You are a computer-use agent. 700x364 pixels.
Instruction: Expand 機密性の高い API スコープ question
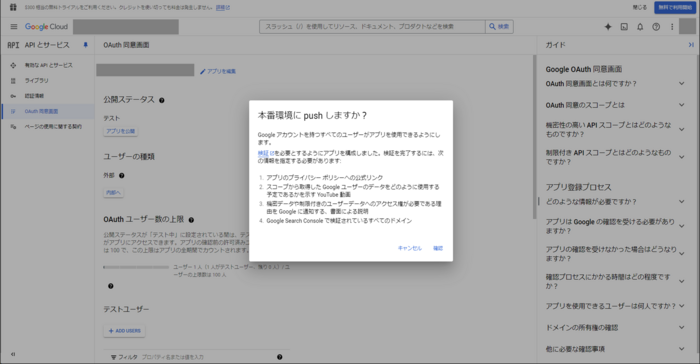(x=615, y=130)
